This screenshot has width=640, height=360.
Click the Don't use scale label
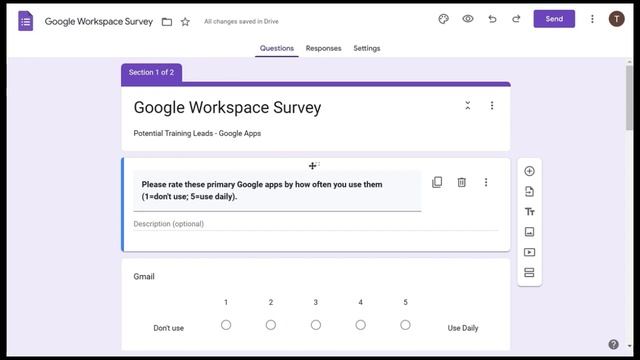point(169,328)
